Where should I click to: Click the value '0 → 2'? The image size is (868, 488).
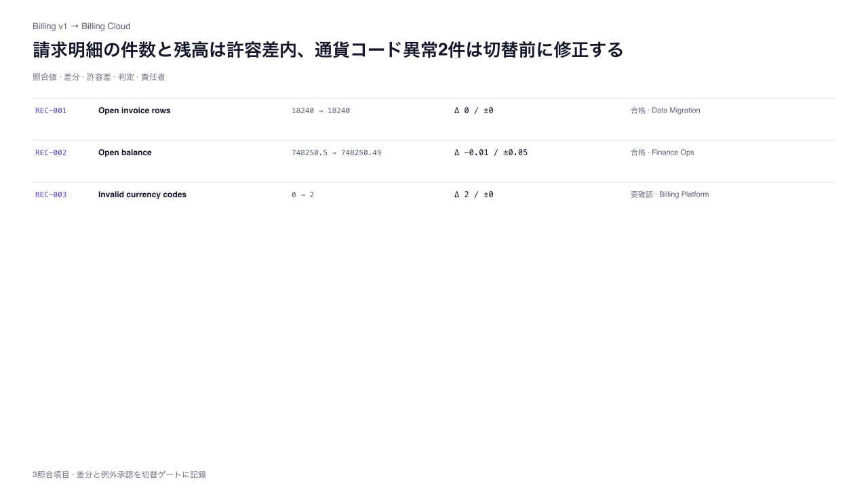pyautogui.click(x=302, y=195)
